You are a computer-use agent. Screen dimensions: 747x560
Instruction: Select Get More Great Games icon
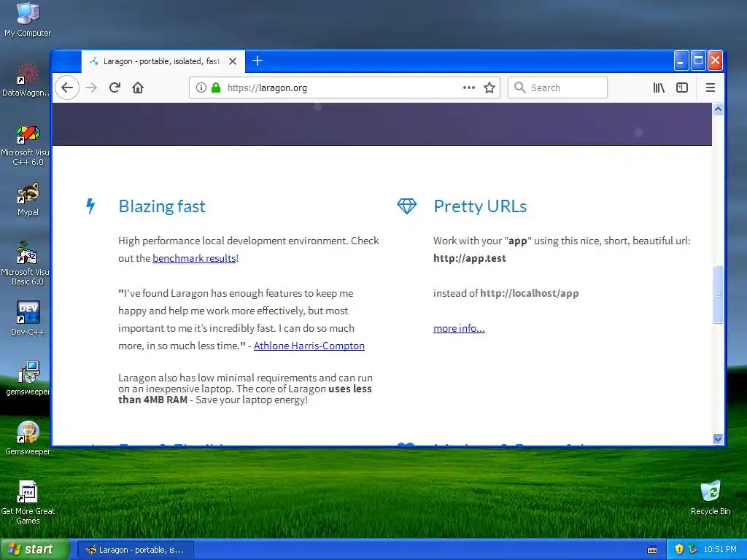[28, 502]
